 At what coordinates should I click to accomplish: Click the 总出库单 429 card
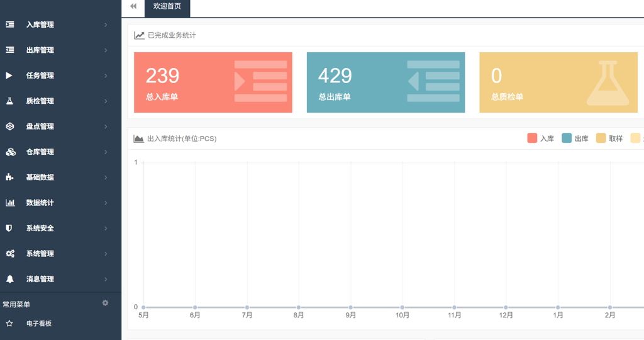point(386,82)
